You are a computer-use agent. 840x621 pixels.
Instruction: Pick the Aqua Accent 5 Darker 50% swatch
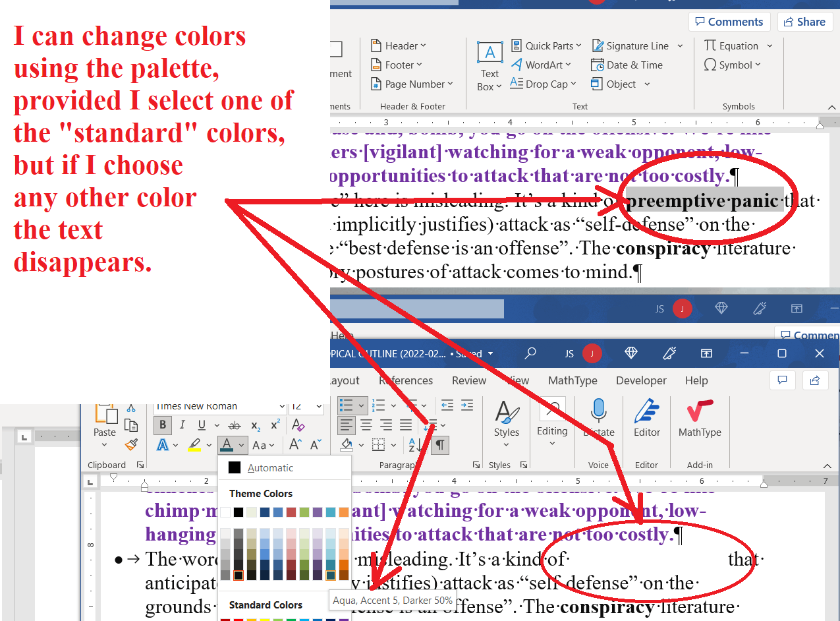[x=331, y=576]
